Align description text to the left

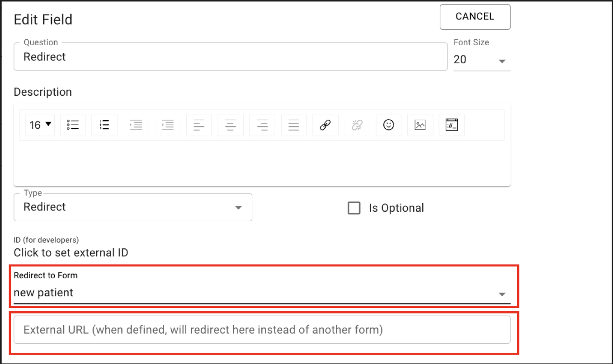tap(199, 125)
